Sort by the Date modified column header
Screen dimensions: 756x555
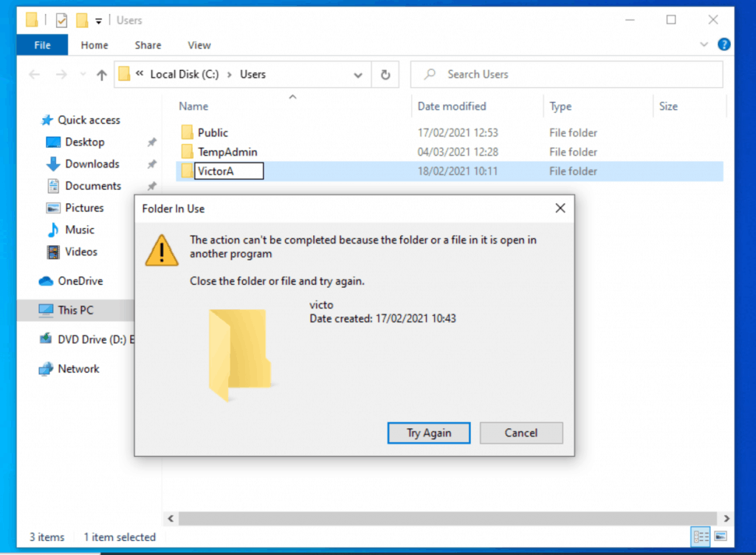tap(452, 106)
